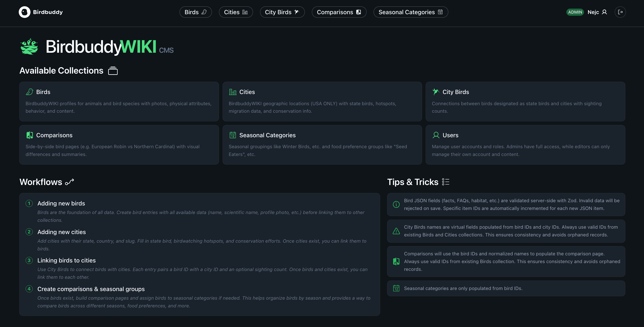The width and height of the screenshot is (644, 327).
Task: Click the ADMIN role badge
Action: pyautogui.click(x=575, y=12)
